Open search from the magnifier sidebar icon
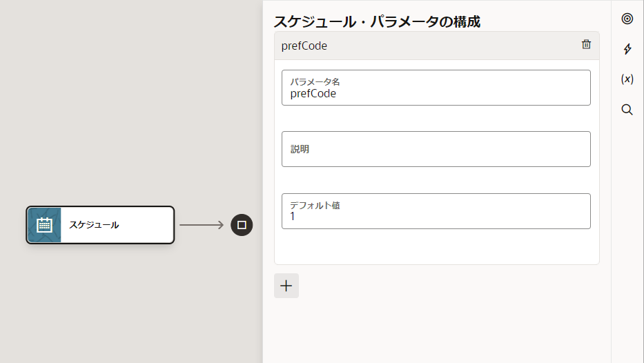This screenshot has height=363, width=644. click(627, 110)
